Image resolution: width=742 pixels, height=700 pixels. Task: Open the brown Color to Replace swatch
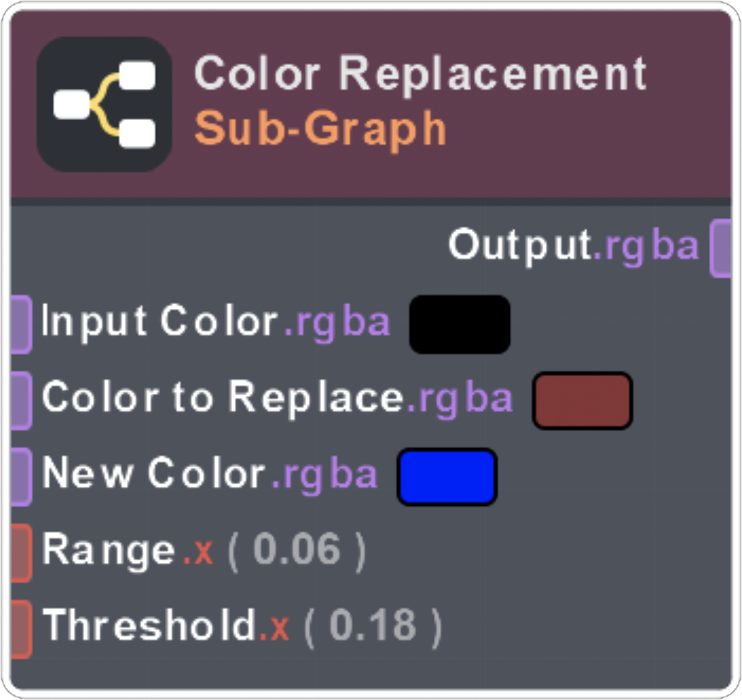pyautogui.click(x=582, y=400)
